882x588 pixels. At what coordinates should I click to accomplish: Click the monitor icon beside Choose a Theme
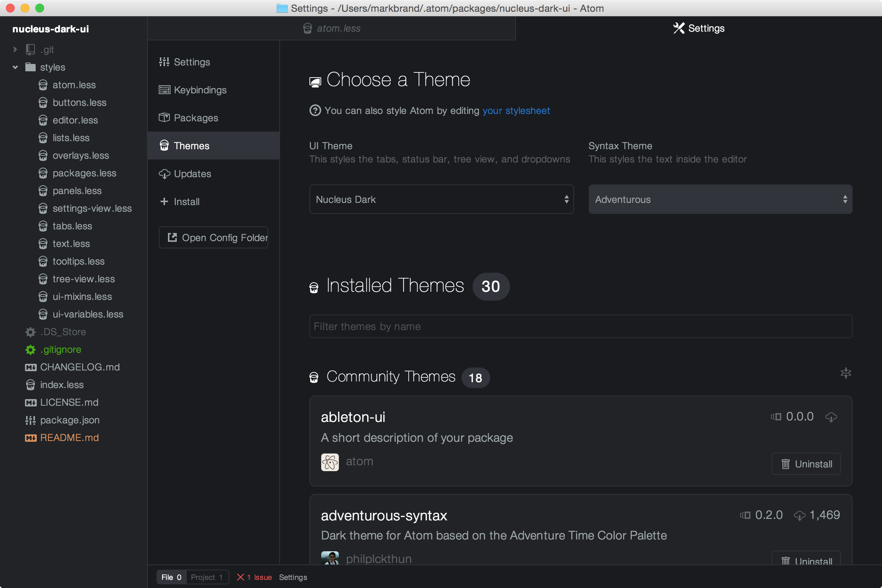[315, 82]
